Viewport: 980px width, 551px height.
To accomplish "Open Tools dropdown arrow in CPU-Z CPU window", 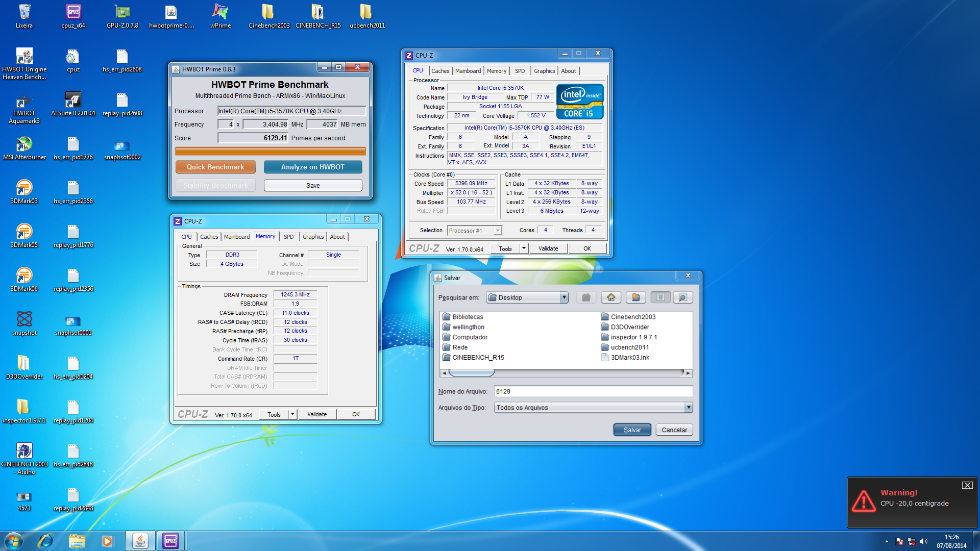I will tap(524, 248).
